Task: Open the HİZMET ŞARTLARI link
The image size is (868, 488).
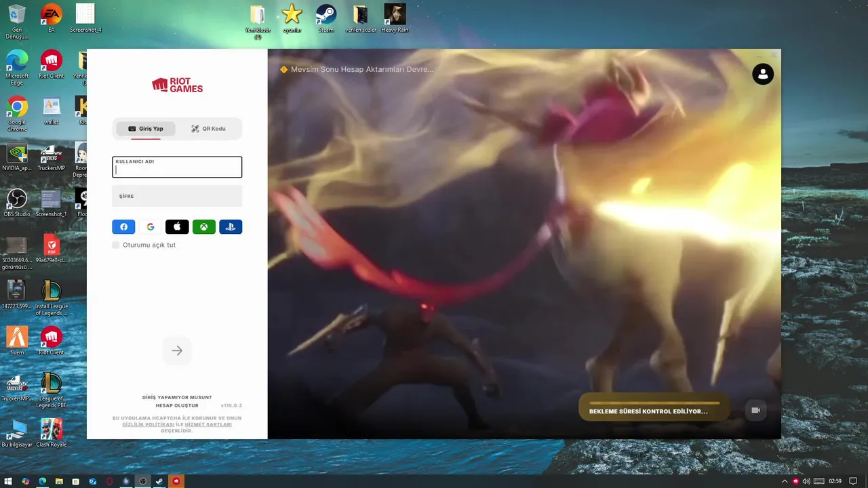Action: tap(208, 424)
